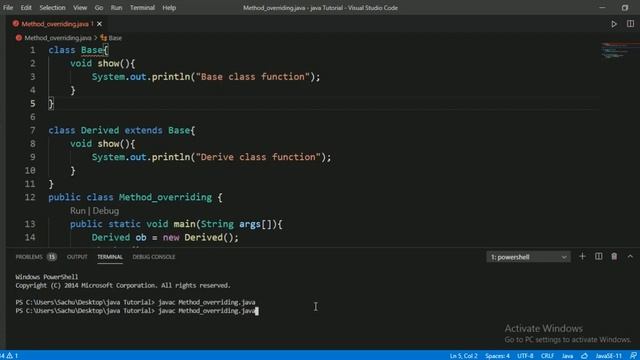Click the terminal command input line
This screenshot has height=360, width=640.
(x=137, y=311)
